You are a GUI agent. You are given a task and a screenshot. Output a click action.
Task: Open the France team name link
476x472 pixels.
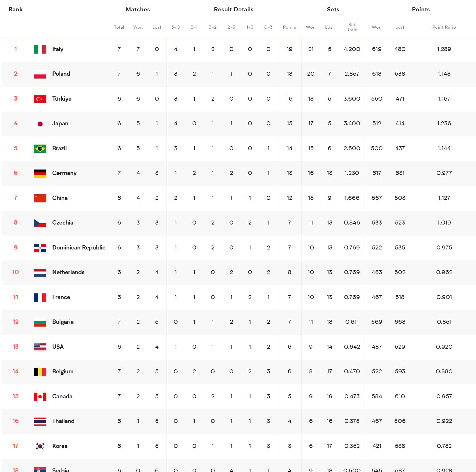(x=61, y=297)
